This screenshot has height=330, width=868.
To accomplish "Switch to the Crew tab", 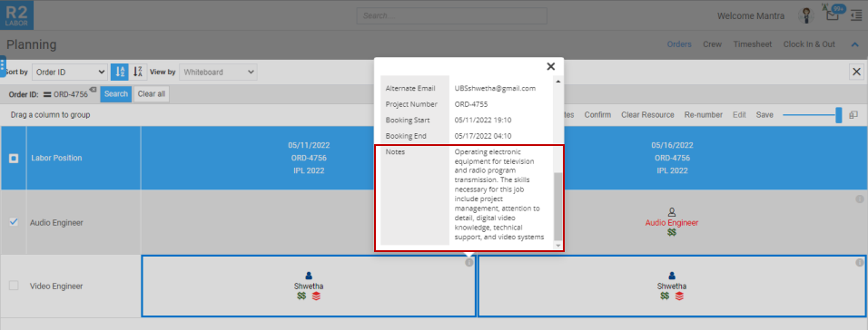I will (x=713, y=44).
